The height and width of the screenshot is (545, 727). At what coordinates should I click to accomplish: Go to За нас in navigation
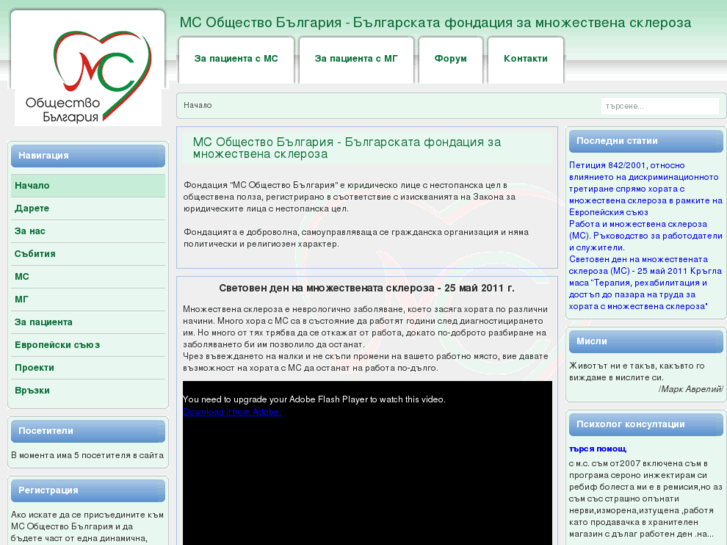[x=88, y=231]
